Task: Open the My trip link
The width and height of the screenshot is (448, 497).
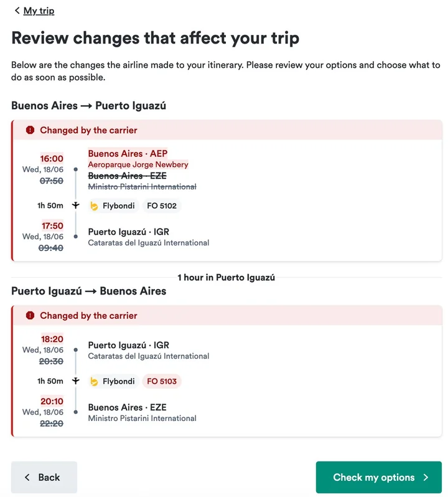Action: [x=39, y=11]
